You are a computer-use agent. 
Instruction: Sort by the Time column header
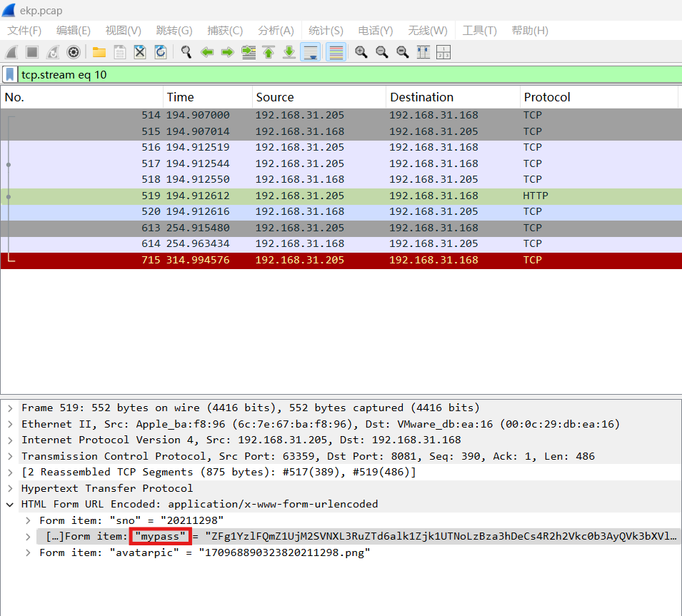[208, 97]
